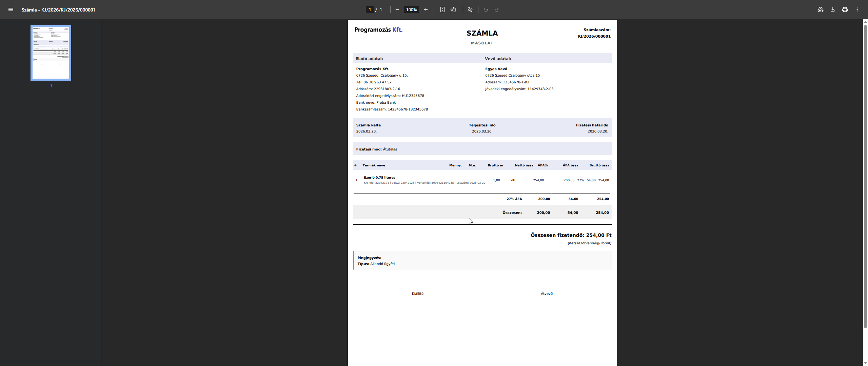868x366 pixels.
Task: Click the 100% zoom level field
Action: coord(411,9)
